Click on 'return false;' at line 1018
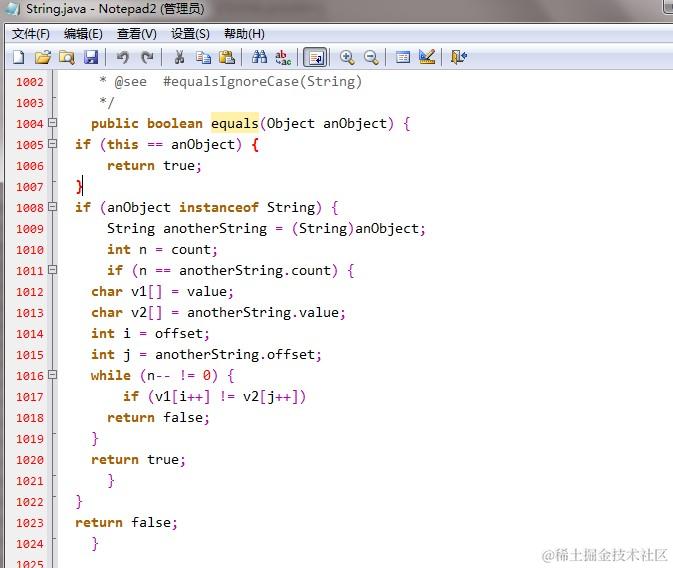 (x=158, y=418)
